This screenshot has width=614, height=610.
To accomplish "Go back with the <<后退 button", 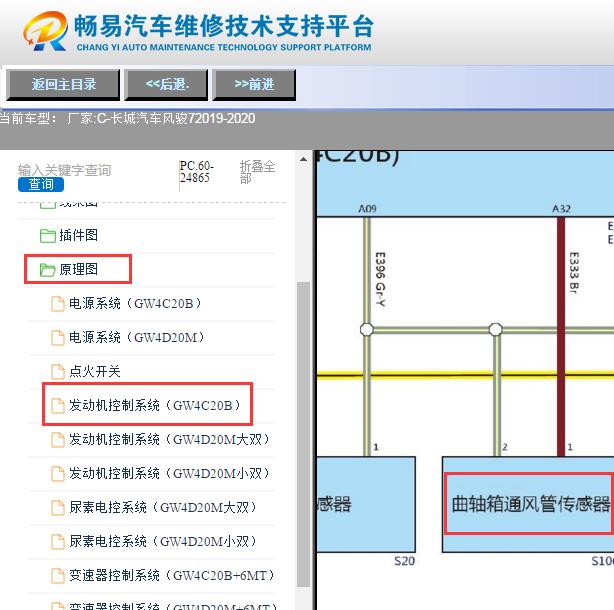I will 166,85.
